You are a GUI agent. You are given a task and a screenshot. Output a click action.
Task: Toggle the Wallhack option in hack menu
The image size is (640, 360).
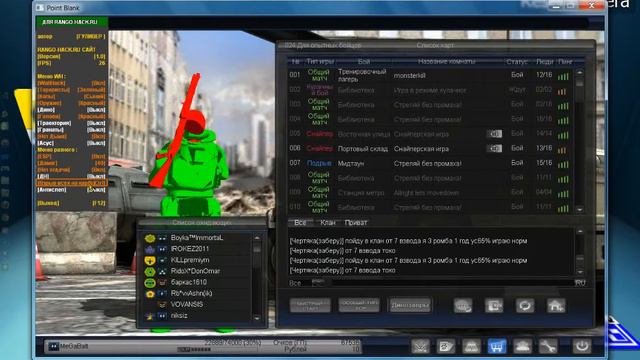71,83
